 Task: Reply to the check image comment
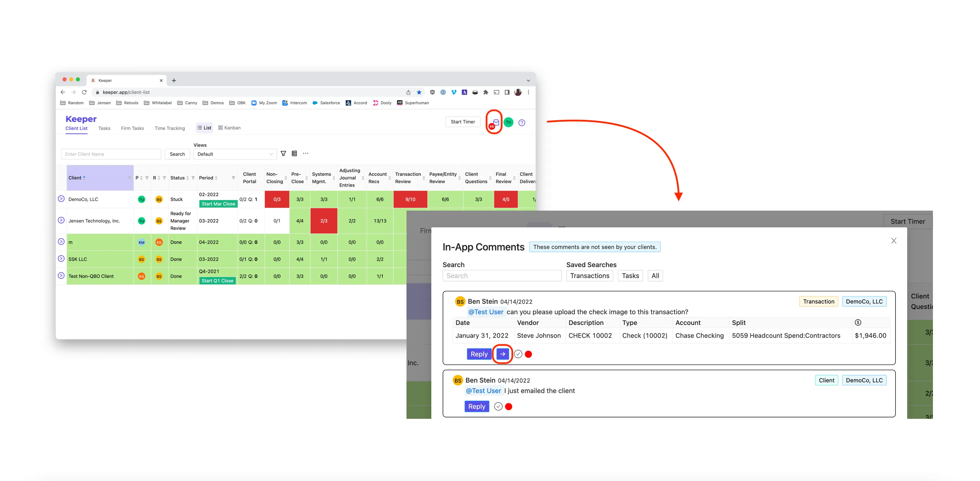tap(479, 354)
